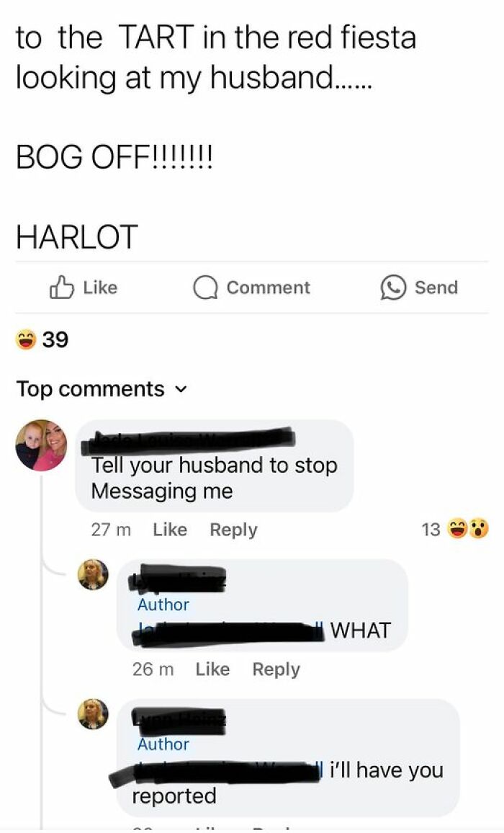Screen dimensions: 504x833
Task: Reply to the 'WHAT' comment
Action: coord(276,670)
